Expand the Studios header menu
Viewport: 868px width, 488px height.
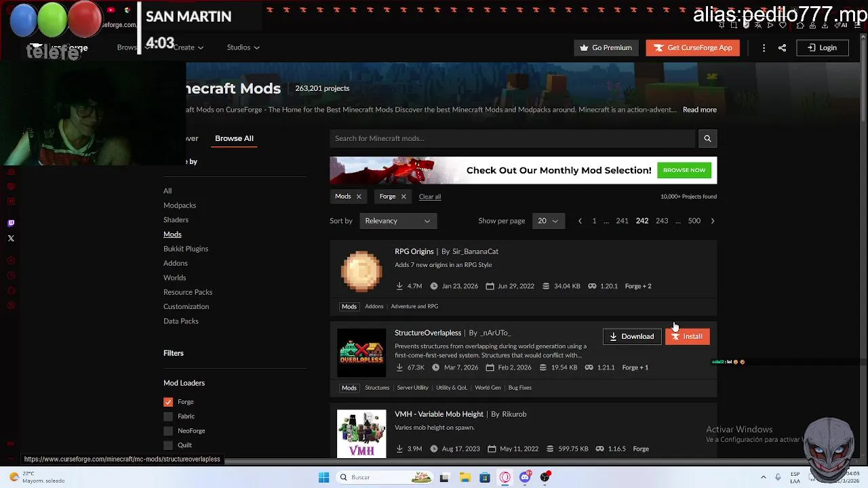coord(243,47)
